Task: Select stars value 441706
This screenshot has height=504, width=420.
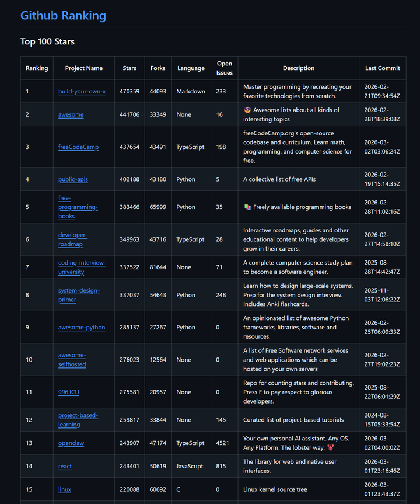Action: tap(129, 114)
